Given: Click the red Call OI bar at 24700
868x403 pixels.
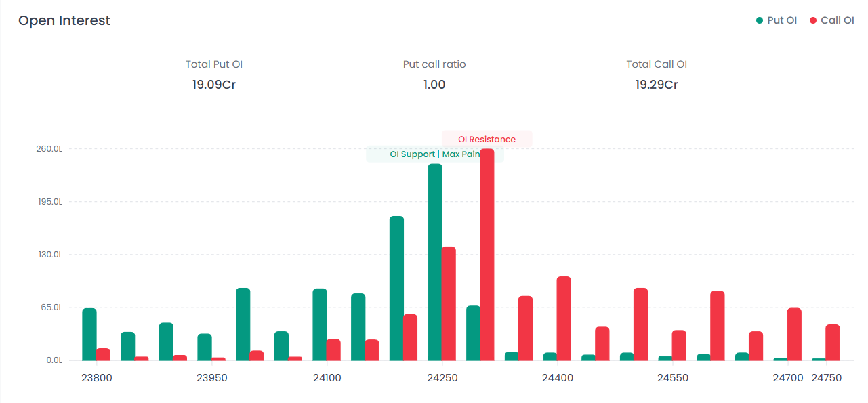Looking at the screenshot, I should (x=794, y=334).
